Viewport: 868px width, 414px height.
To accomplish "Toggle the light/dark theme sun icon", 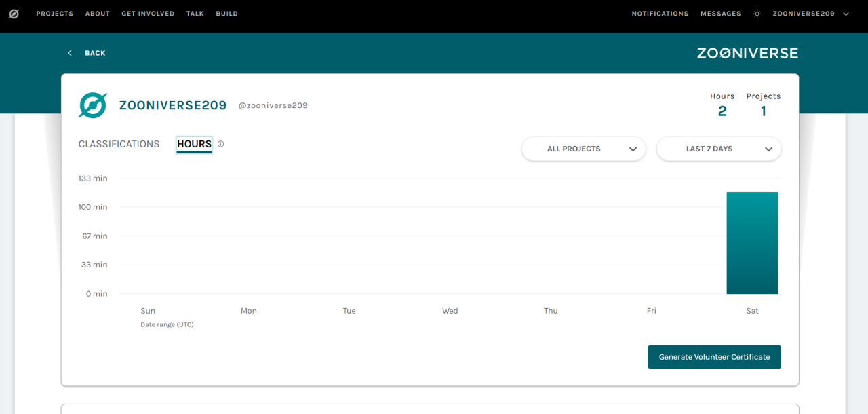I will pyautogui.click(x=757, y=14).
